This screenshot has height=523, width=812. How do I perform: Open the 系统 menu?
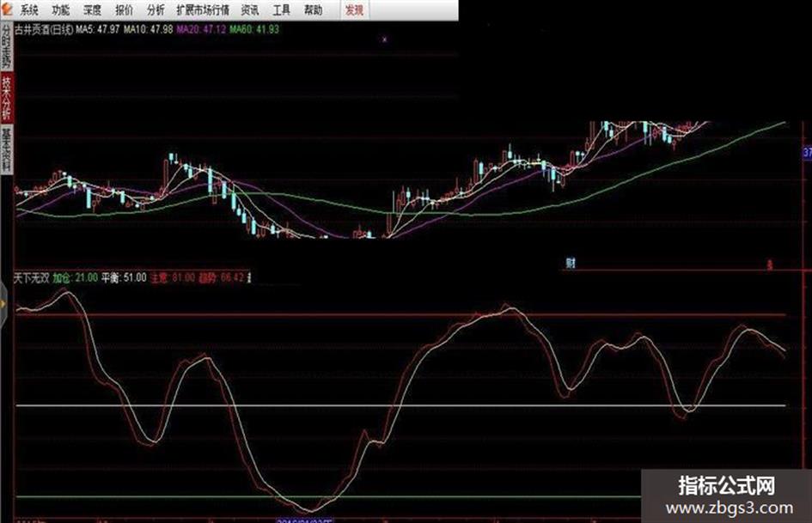29,9
